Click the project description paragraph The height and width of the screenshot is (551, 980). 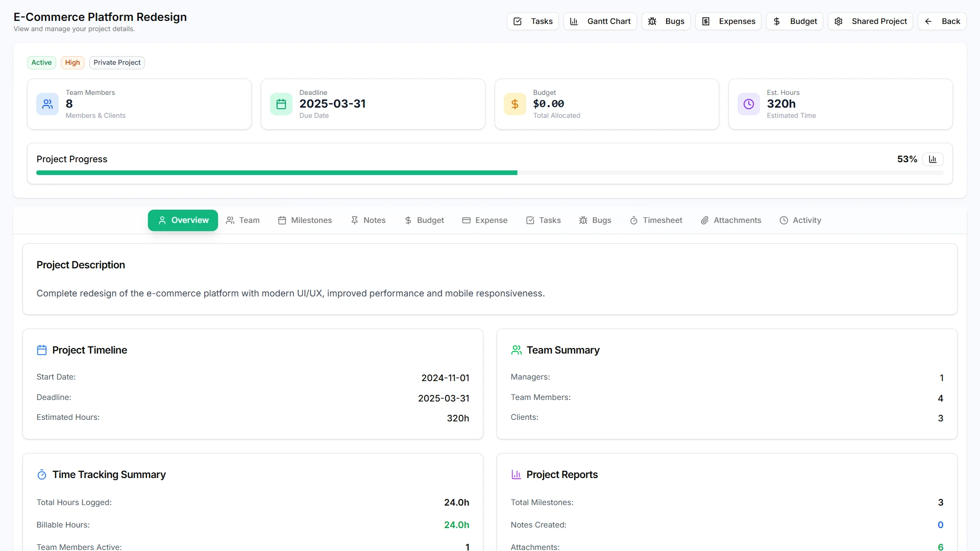(290, 293)
